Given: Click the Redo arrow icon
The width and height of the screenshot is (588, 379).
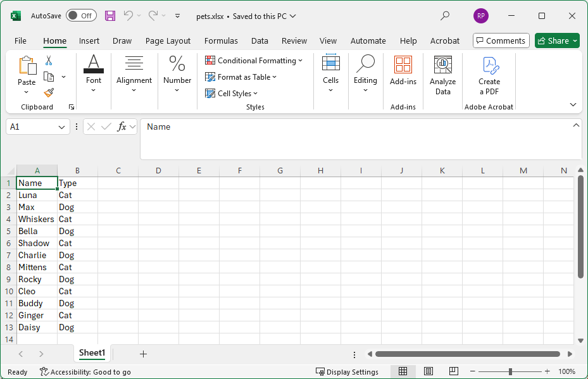Looking at the screenshot, I should tap(153, 16).
